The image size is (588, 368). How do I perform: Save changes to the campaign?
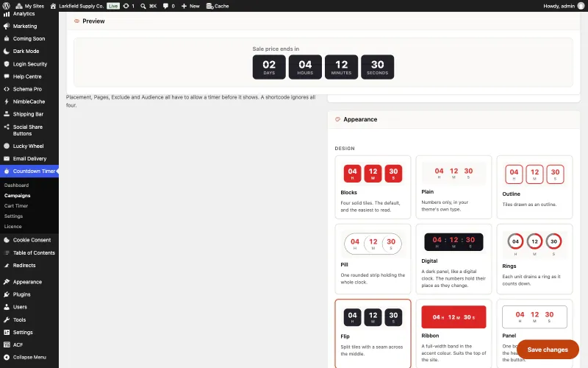click(548, 350)
